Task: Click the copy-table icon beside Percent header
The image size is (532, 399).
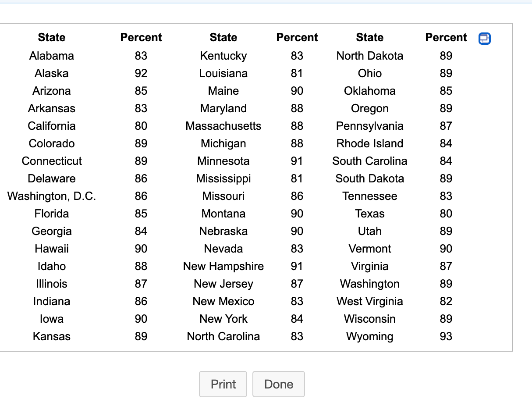Action: pos(484,39)
